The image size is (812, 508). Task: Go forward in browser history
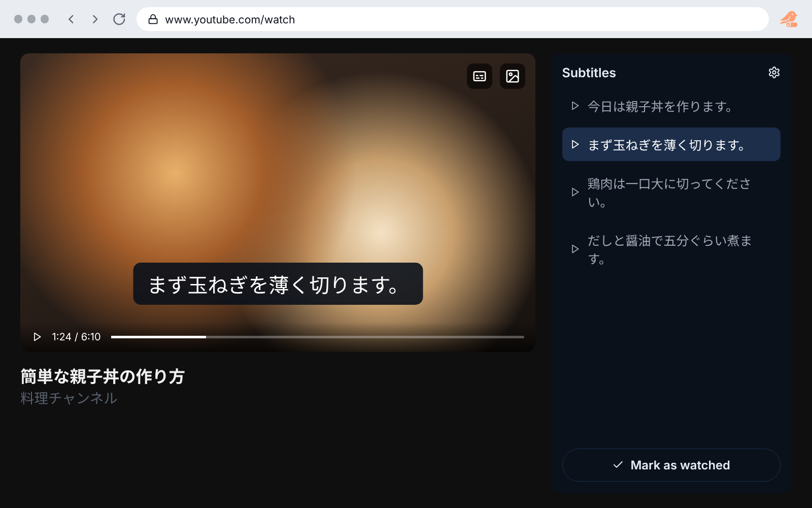[95, 19]
